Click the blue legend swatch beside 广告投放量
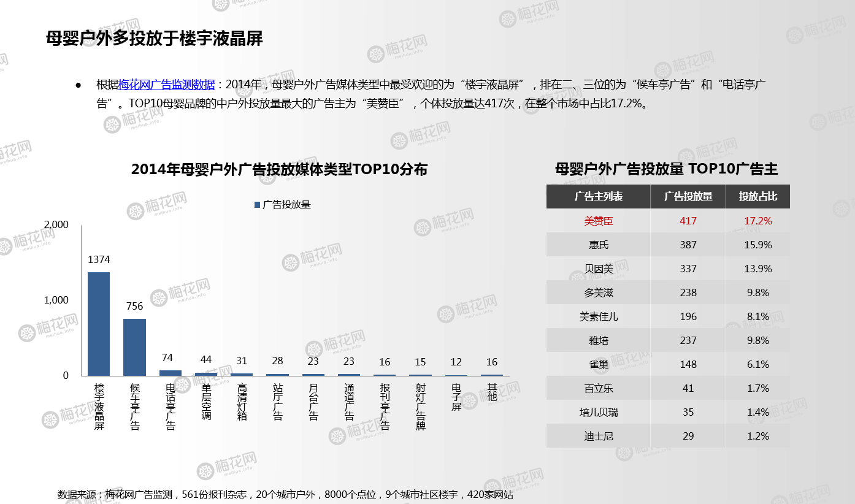Screen dimensions: 855x504 click(x=257, y=205)
